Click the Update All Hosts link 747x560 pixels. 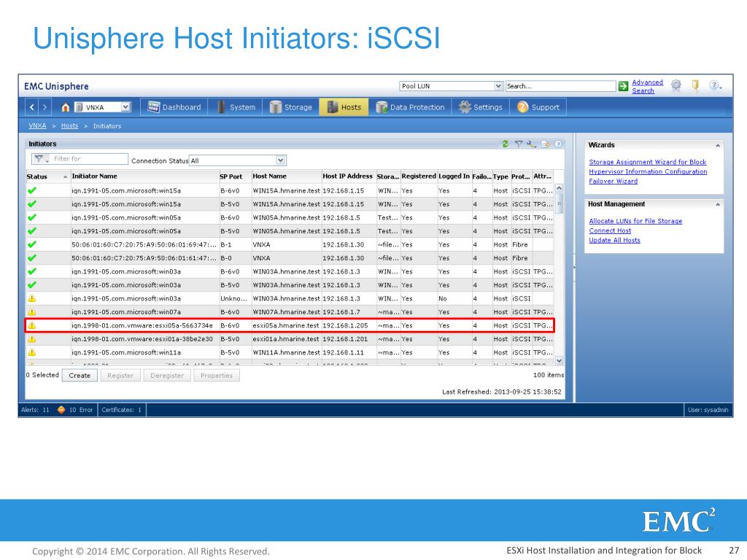(614, 240)
